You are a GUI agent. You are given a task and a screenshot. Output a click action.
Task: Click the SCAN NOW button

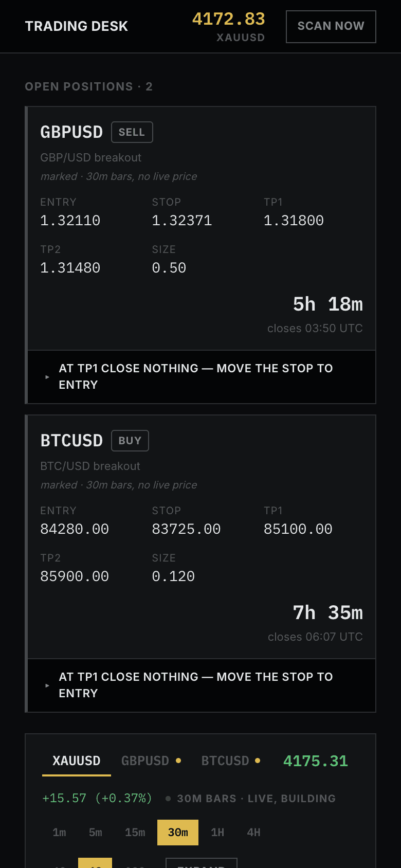tap(331, 26)
